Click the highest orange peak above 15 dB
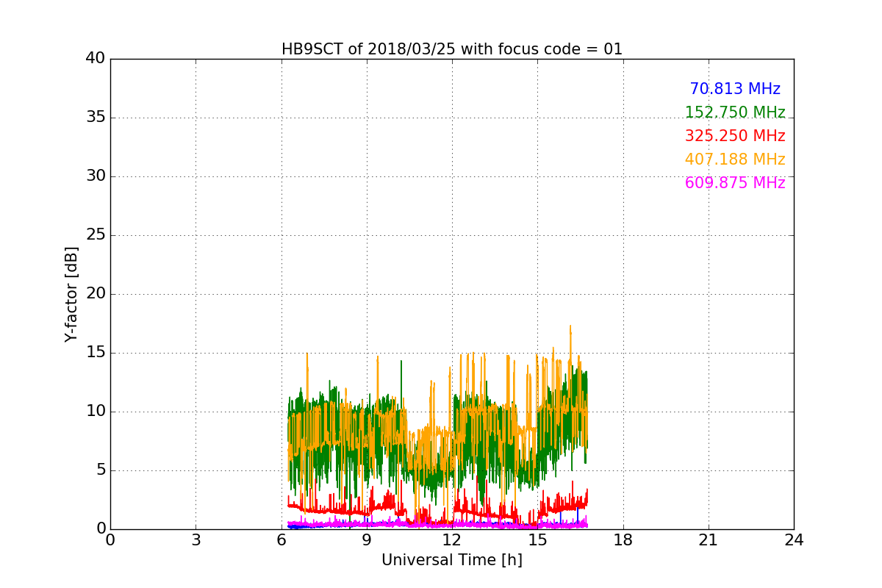Image resolution: width=882 pixels, height=588 pixels. (x=570, y=326)
